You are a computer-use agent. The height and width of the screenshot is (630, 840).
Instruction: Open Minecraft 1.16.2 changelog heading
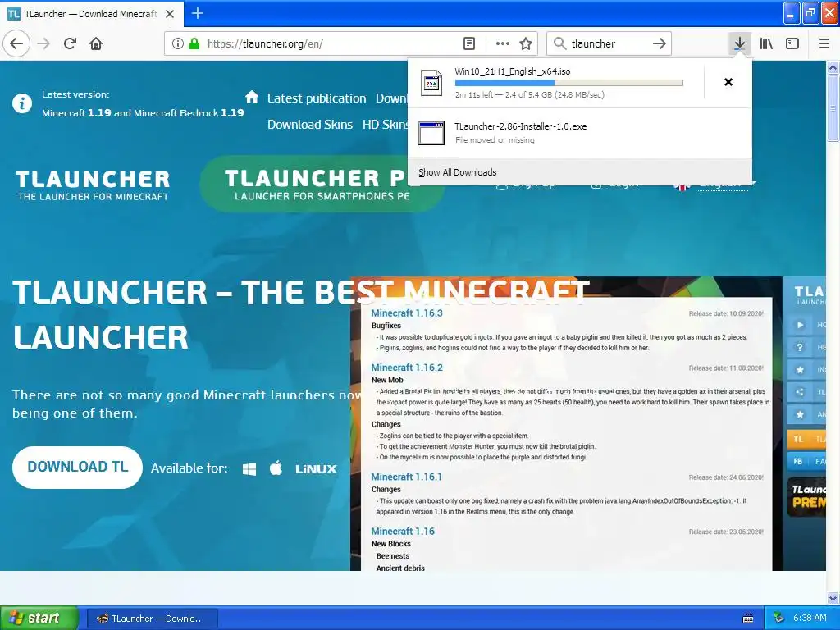[x=407, y=367]
